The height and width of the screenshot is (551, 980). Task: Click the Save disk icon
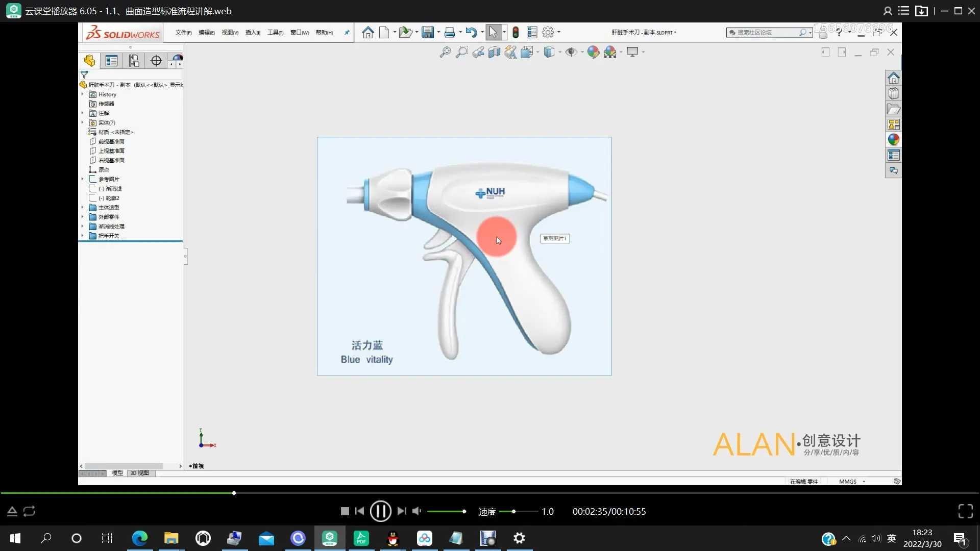[x=428, y=33]
